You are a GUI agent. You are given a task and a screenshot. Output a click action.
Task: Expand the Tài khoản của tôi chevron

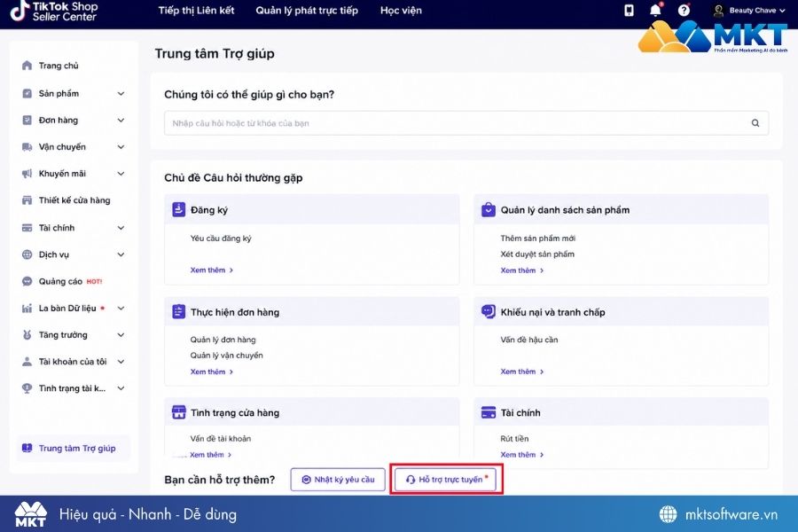tap(121, 362)
